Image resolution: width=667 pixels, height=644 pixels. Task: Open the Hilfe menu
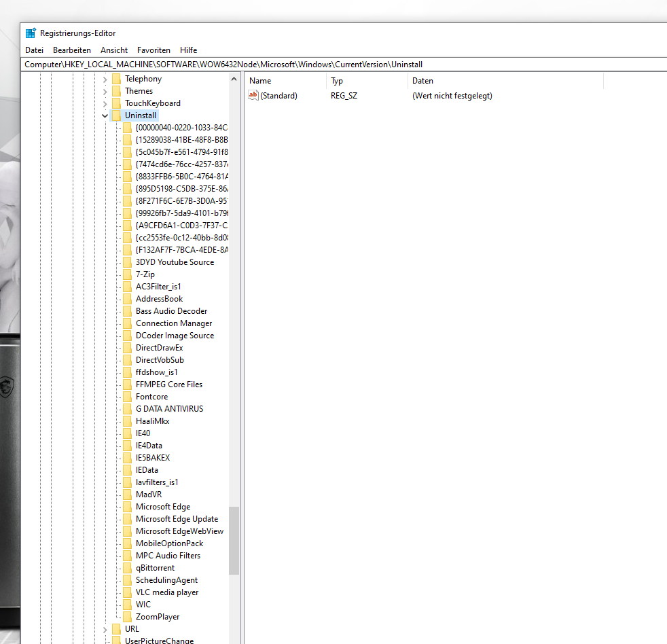pyautogui.click(x=188, y=50)
